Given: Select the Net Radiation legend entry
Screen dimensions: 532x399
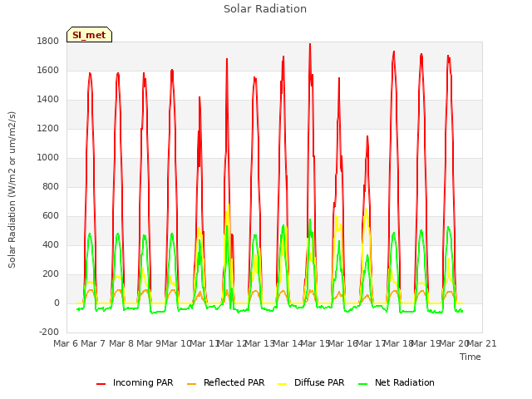Looking at the screenshot, I should 397,382.
